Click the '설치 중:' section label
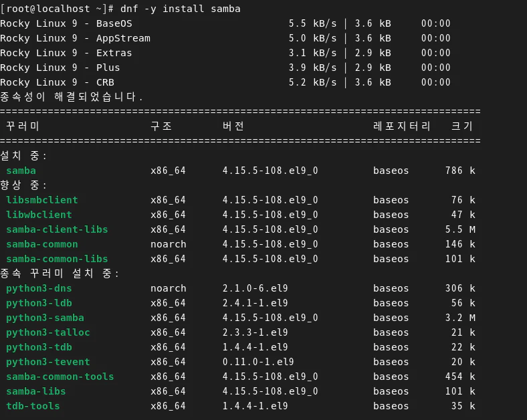The image size is (527, 420). click(23, 156)
